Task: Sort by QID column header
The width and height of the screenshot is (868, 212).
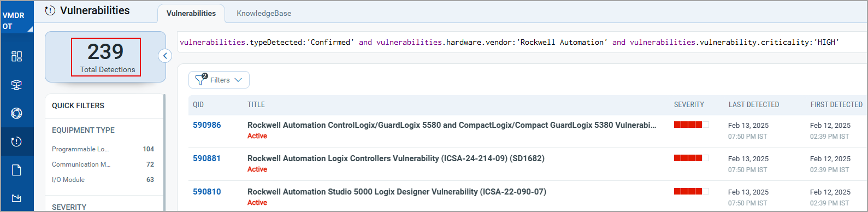Action: [198, 104]
